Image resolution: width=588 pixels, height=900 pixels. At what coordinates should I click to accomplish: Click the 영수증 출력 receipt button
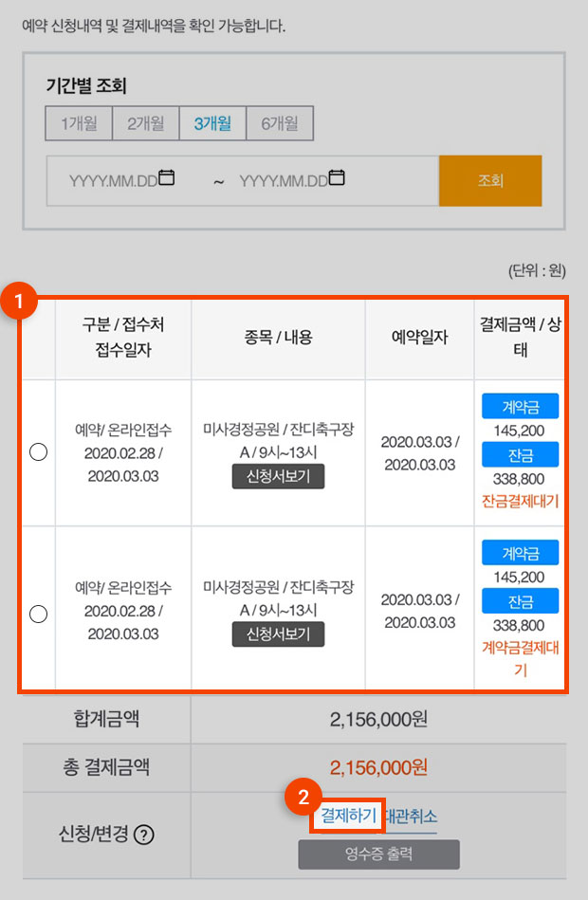379,854
